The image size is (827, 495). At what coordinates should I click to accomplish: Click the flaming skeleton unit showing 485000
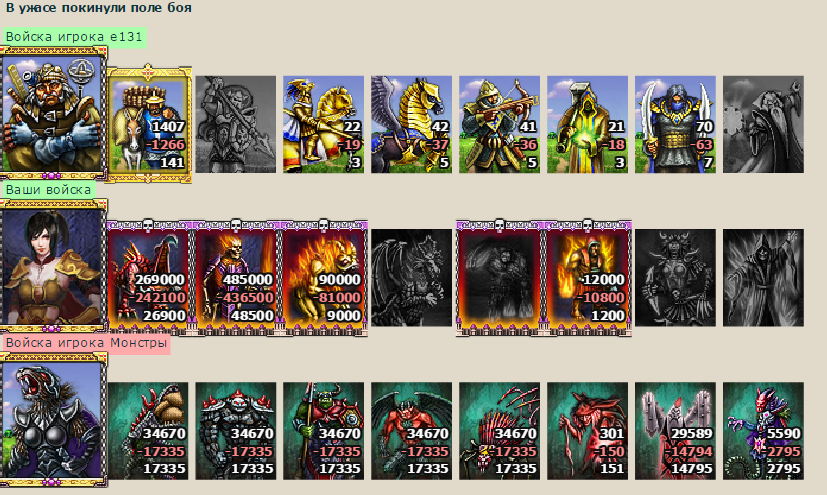(236, 278)
